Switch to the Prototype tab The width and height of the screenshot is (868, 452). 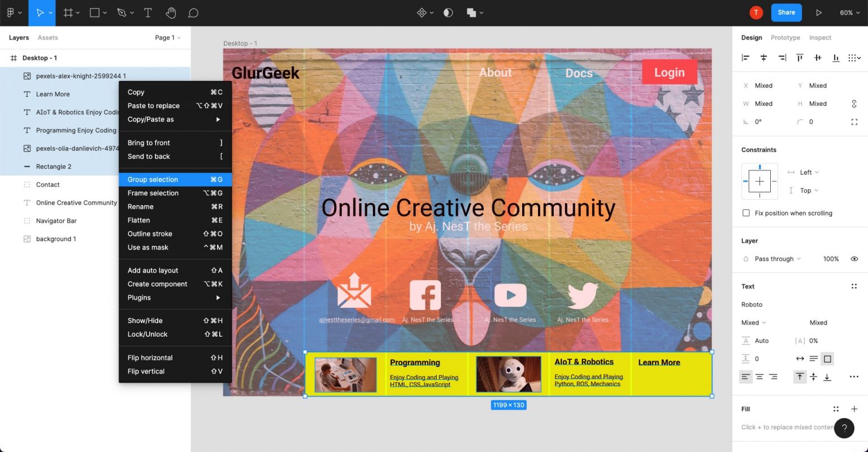pyautogui.click(x=785, y=38)
